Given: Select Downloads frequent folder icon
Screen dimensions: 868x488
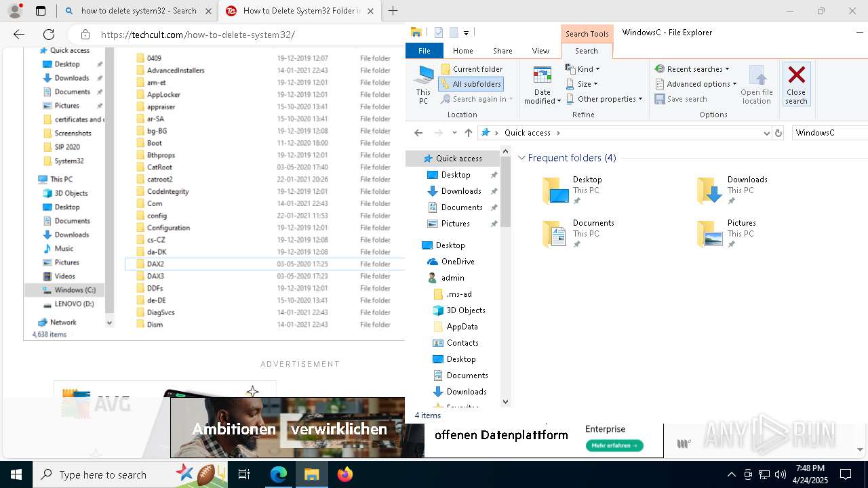Looking at the screenshot, I should (710, 191).
